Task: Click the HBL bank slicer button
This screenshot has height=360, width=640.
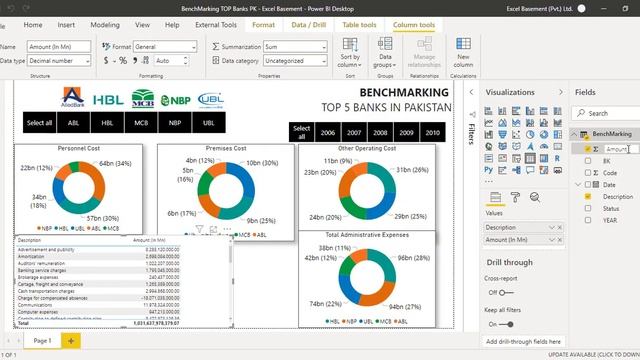Action: click(107, 122)
